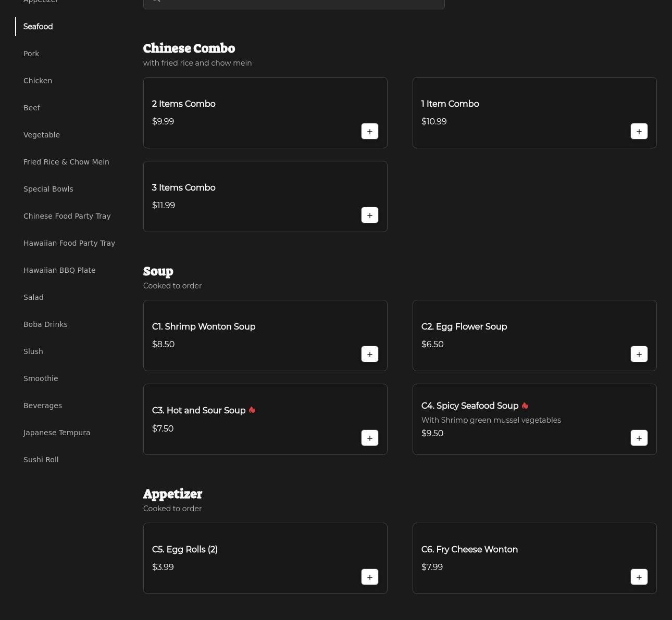Click the C6. Fry Cheese Wonton title
The height and width of the screenshot is (620, 672).
click(469, 550)
